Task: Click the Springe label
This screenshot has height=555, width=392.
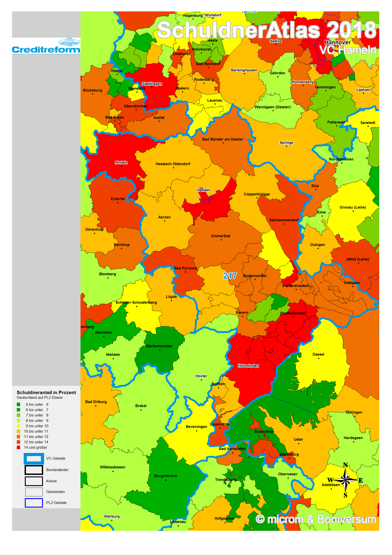Action: (286, 143)
